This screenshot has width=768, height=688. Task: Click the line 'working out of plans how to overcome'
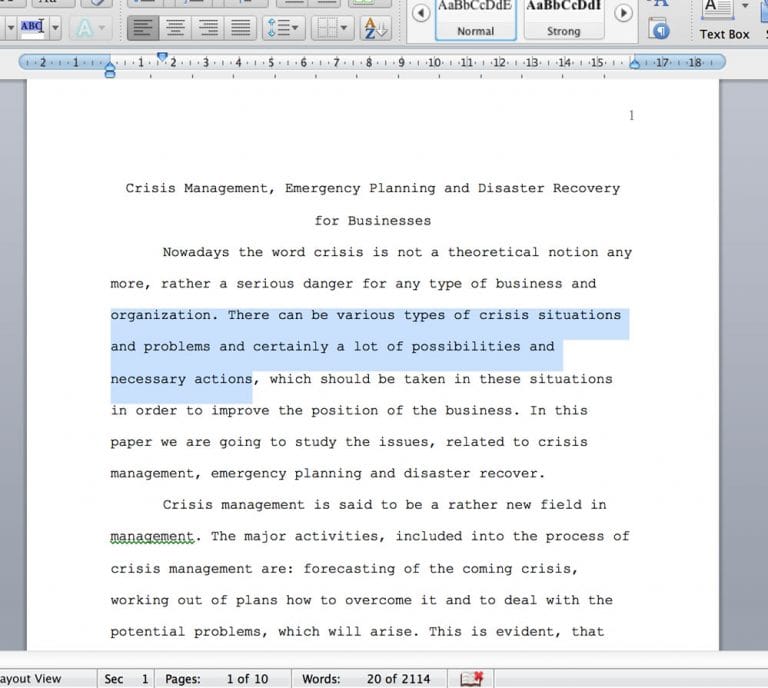click(361, 600)
